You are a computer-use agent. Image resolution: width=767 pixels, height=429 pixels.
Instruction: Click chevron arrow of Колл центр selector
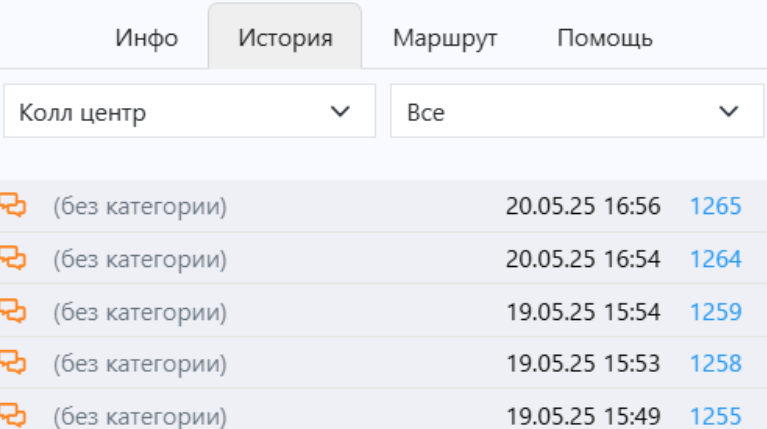pos(340,112)
